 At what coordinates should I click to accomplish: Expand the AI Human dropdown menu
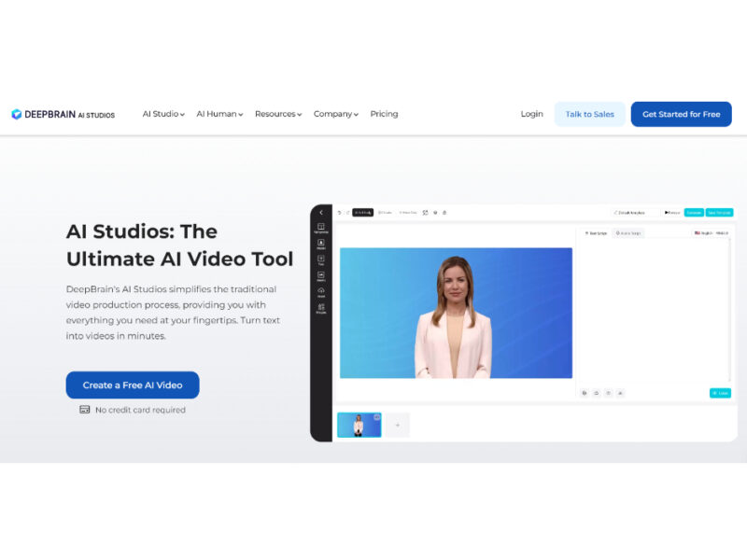[x=219, y=114]
